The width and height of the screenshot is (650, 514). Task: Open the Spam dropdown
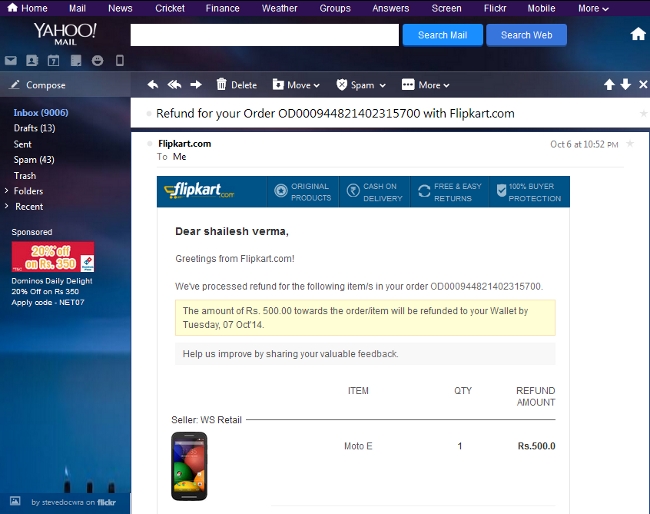[x=361, y=85]
